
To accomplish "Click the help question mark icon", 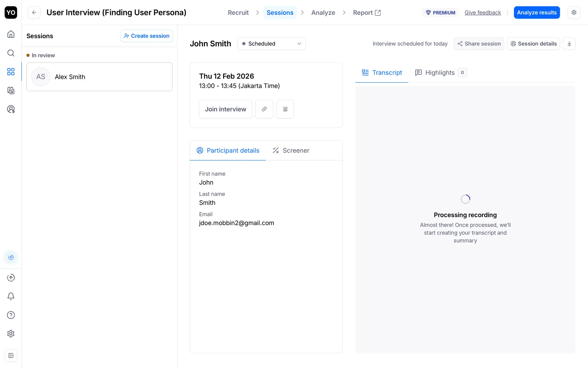I will pyautogui.click(x=11, y=315).
